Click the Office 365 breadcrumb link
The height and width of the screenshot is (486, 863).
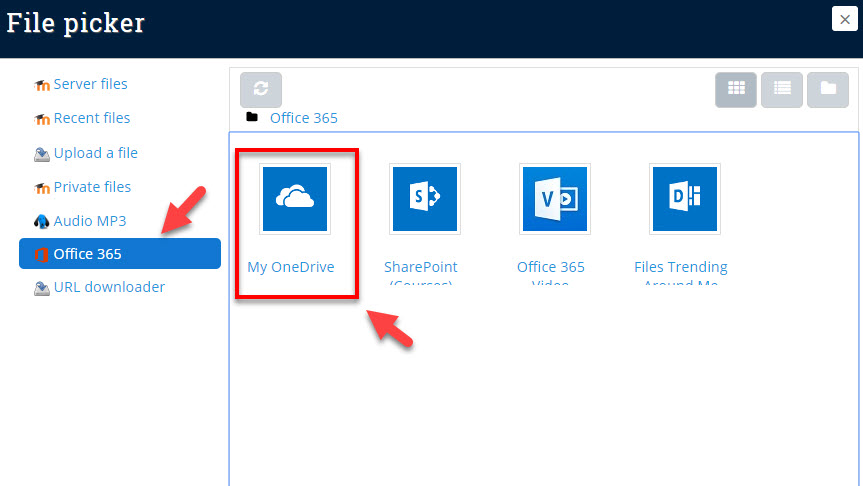[304, 118]
